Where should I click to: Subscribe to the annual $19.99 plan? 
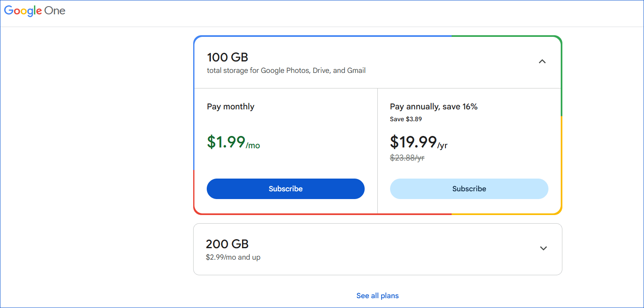(469, 189)
